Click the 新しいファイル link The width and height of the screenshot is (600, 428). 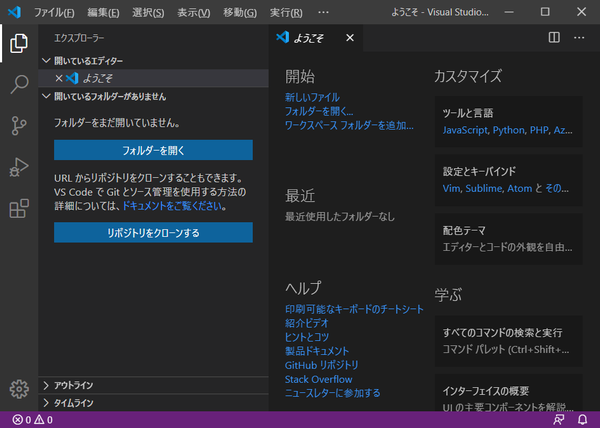[x=312, y=97]
